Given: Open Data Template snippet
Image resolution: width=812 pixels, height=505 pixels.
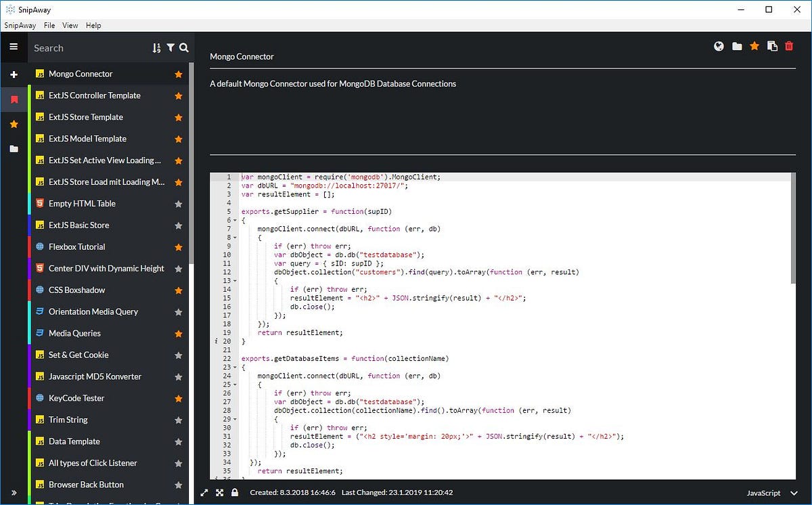Looking at the screenshot, I should (109, 441).
